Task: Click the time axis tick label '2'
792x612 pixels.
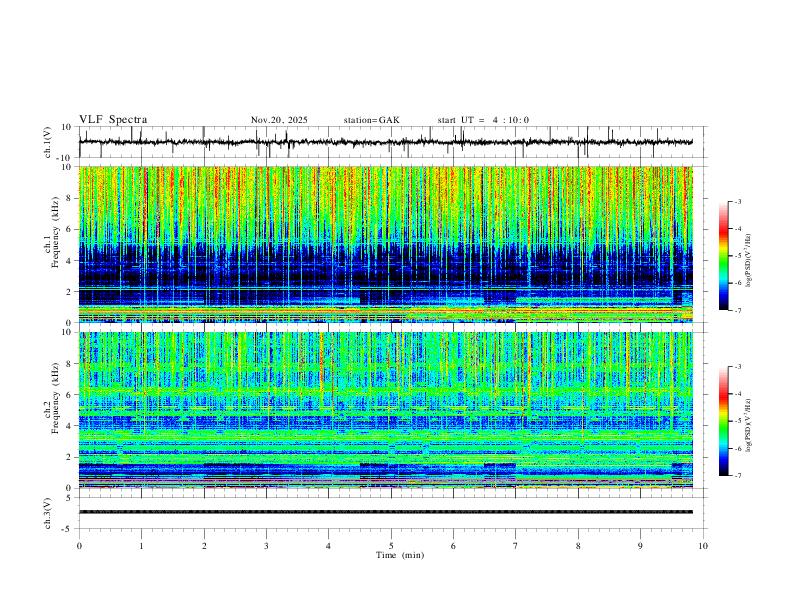Action: coord(204,546)
